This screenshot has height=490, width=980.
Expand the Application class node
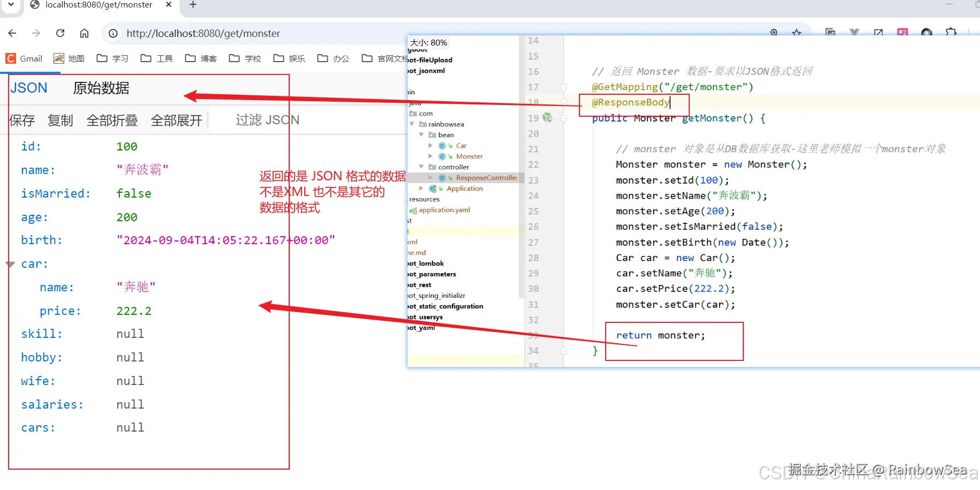[421, 189]
